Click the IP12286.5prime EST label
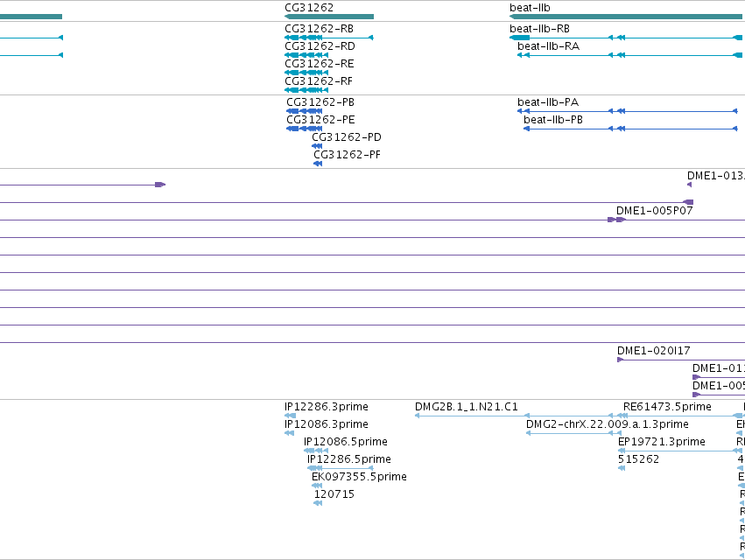The height and width of the screenshot is (560, 745). coord(349,459)
